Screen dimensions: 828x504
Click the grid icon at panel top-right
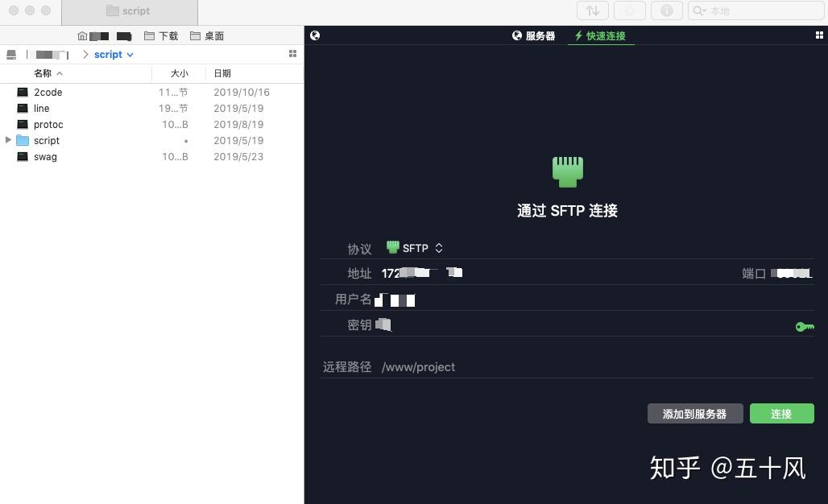point(820,35)
